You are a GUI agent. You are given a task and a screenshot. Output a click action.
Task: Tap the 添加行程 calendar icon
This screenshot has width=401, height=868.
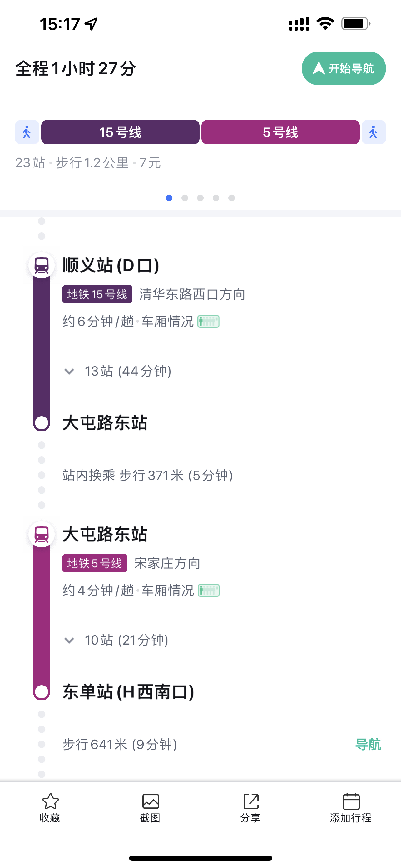click(x=351, y=802)
